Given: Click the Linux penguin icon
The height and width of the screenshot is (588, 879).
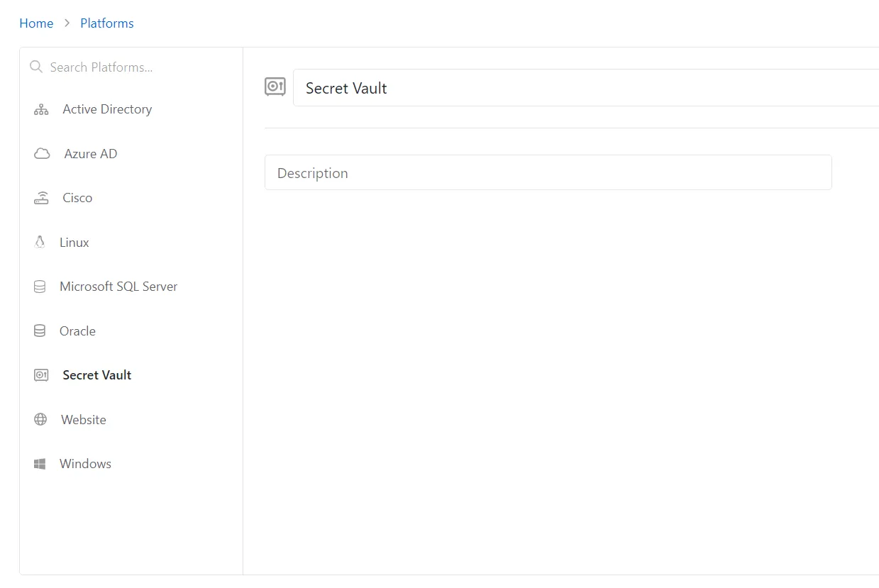Looking at the screenshot, I should coord(40,243).
